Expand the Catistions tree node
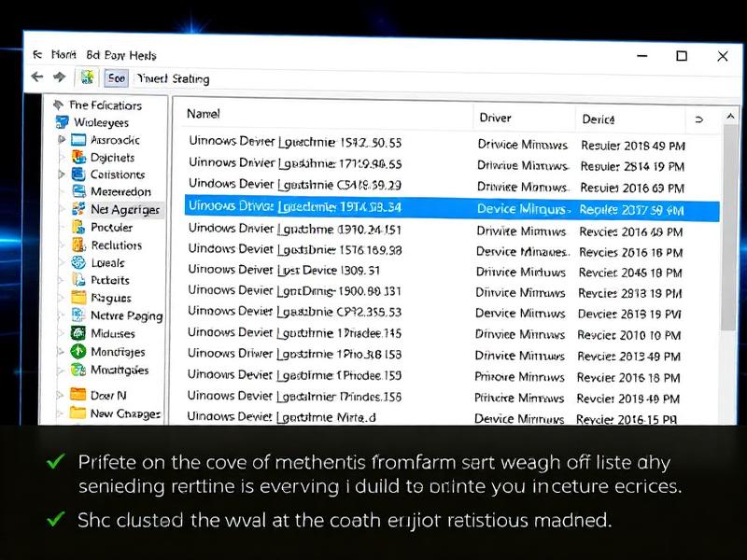 coord(62,175)
